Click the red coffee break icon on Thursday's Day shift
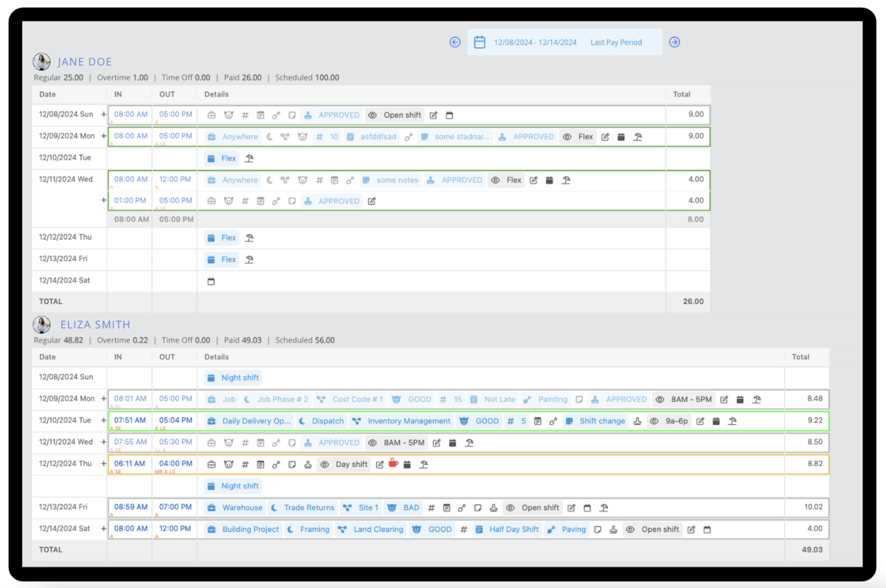886x588 pixels. point(393,464)
